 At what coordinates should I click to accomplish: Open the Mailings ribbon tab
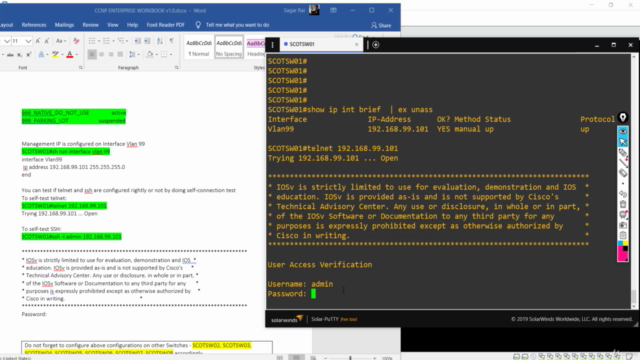tap(64, 25)
